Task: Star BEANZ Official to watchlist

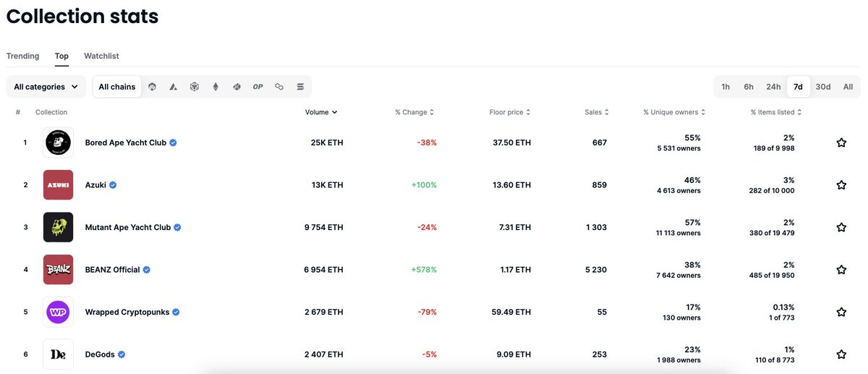Action: tap(841, 270)
